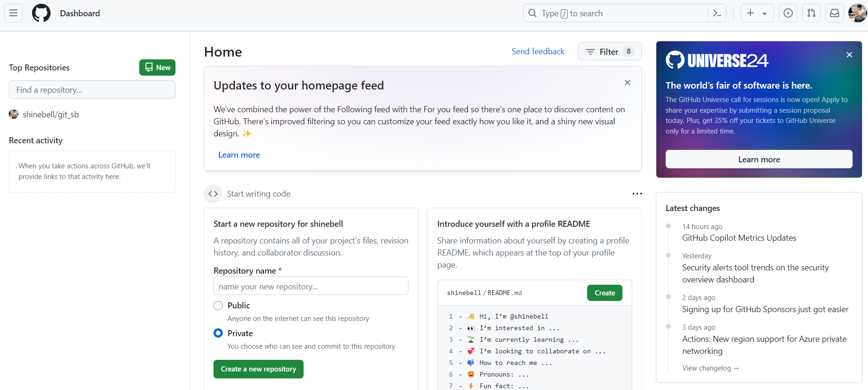Open the user avatar menu

(857, 13)
